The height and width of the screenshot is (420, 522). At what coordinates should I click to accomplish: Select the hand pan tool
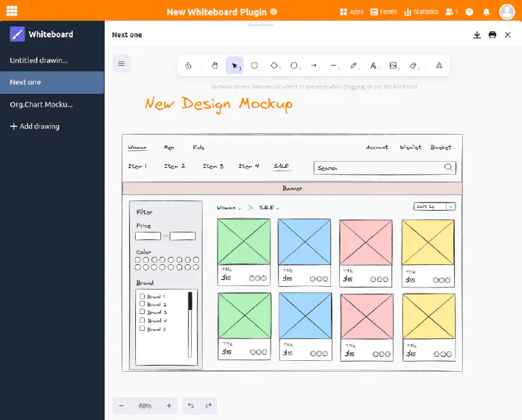214,65
